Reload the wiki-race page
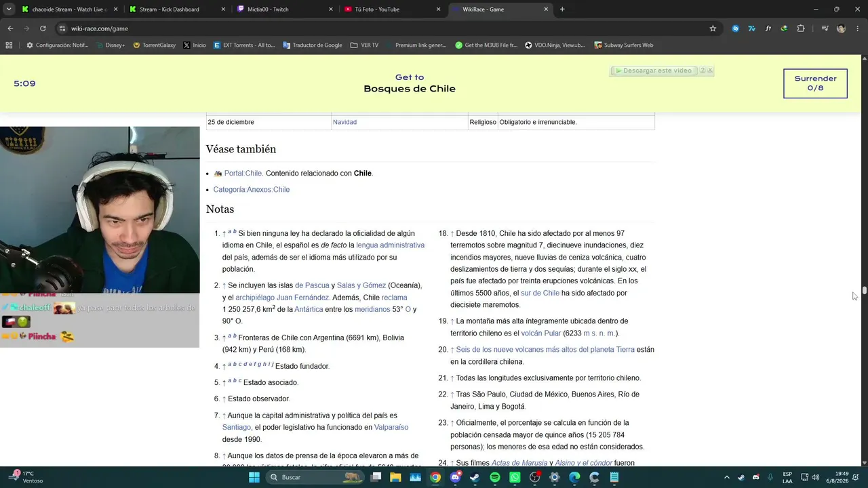 (x=43, y=28)
